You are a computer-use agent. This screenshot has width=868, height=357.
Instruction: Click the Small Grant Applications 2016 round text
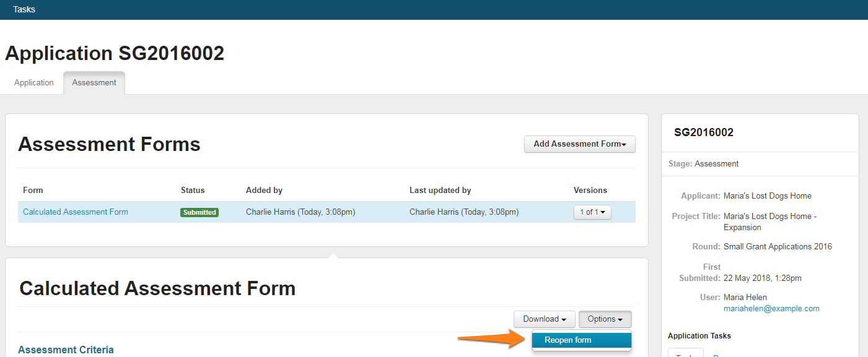(778, 246)
